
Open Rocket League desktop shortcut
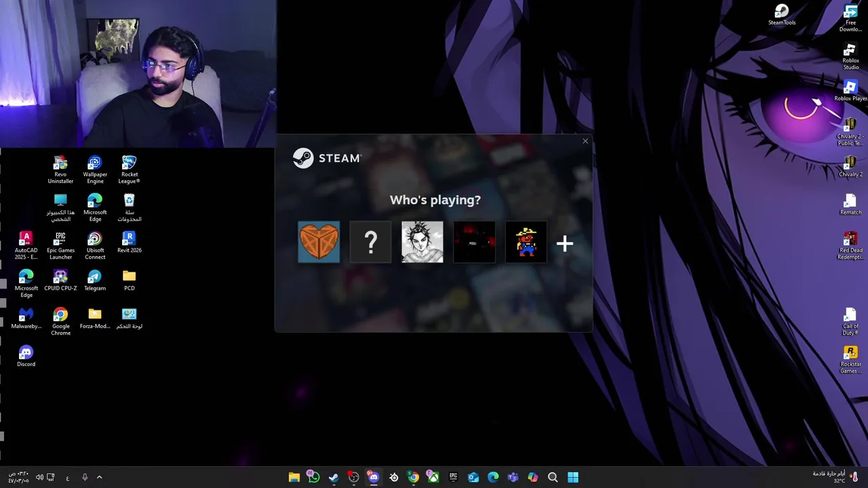tap(129, 170)
